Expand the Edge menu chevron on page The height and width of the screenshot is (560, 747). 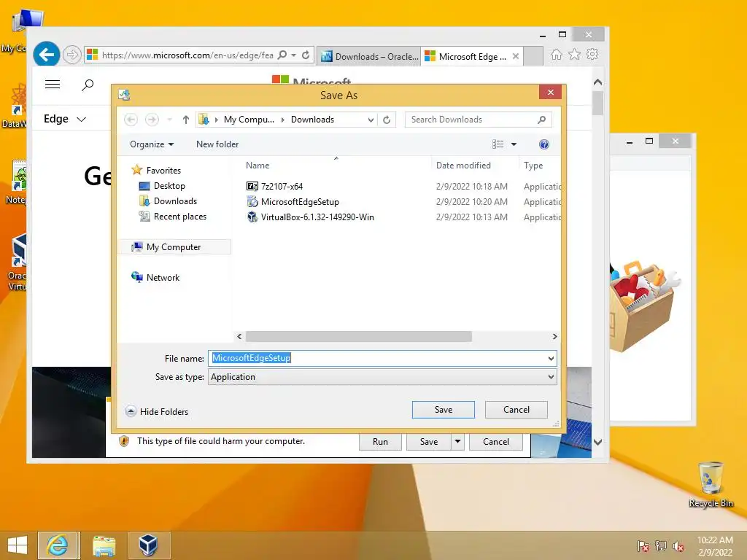pos(82,119)
